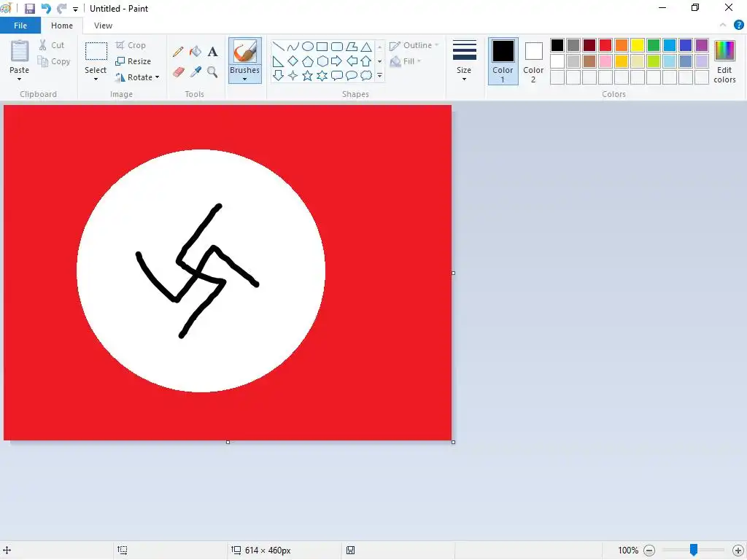Choose the Diamond shape
This screenshot has width=747, height=560.
(x=293, y=61)
